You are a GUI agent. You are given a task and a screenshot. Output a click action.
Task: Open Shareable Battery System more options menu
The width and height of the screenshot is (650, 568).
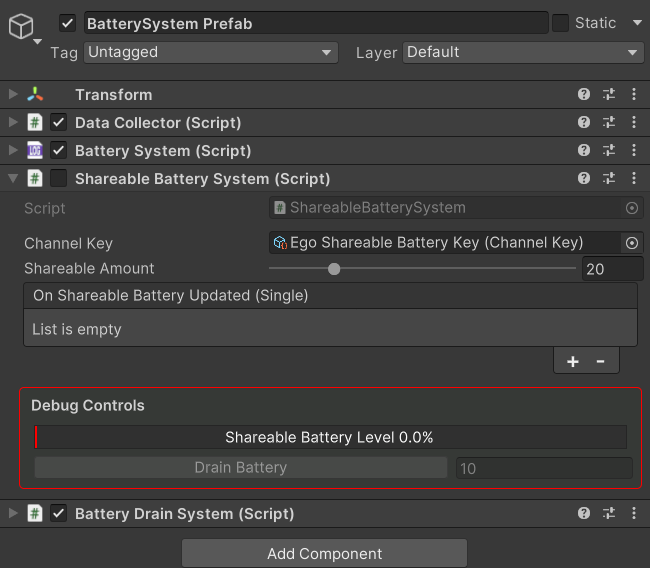[x=634, y=178]
